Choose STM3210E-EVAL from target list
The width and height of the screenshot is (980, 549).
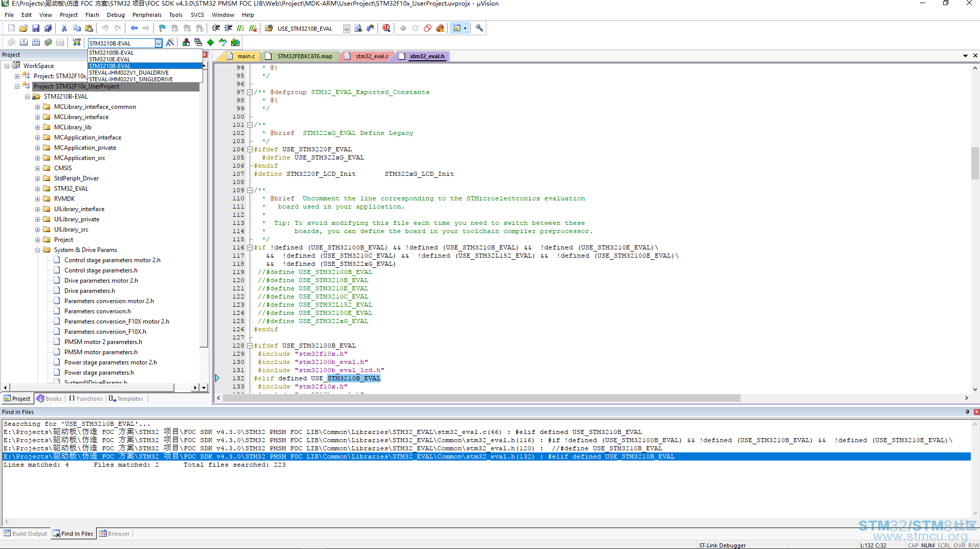[x=145, y=59]
